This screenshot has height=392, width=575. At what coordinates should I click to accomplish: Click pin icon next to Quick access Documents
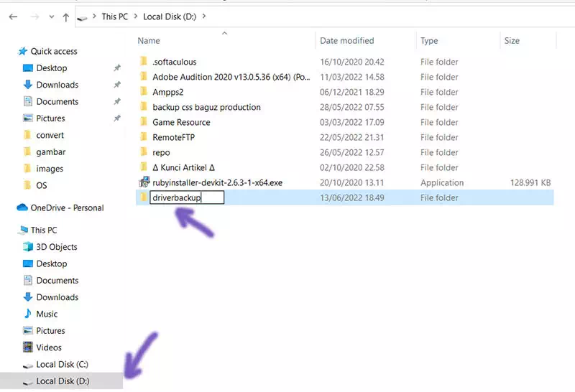pyautogui.click(x=117, y=101)
